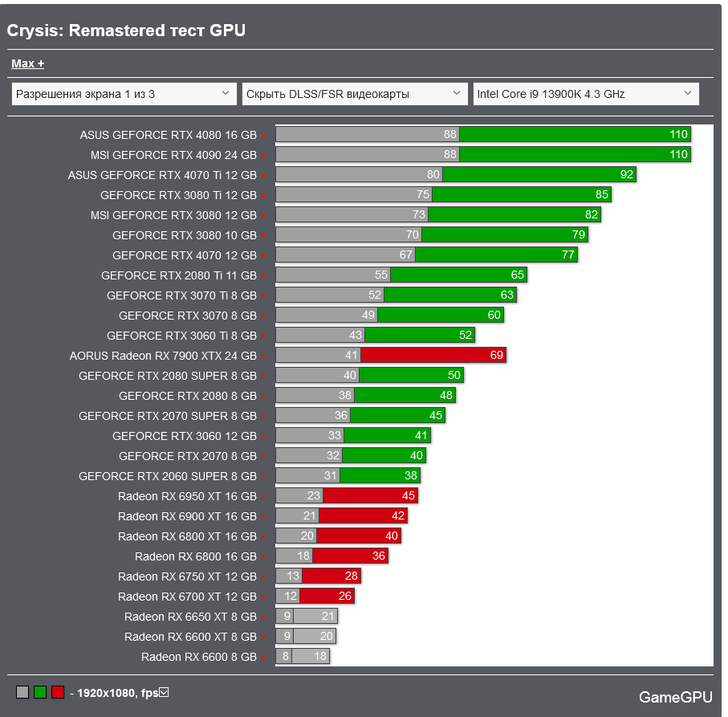Click the red legend color swatch
This screenshot has height=717, width=728.
tap(58, 691)
